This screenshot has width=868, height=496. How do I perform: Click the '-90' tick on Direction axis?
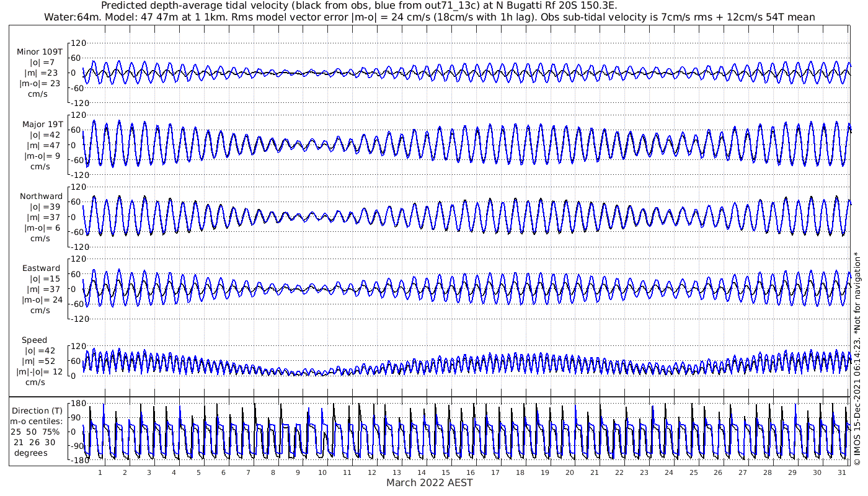click(x=77, y=446)
